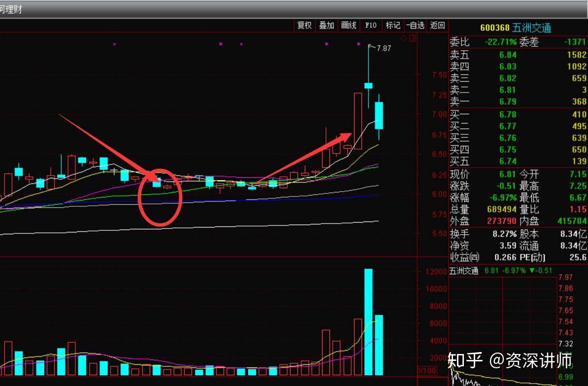The width and height of the screenshot is (588, 386).
Task: Select the 画线 drawing tool
Action: [348, 26]
